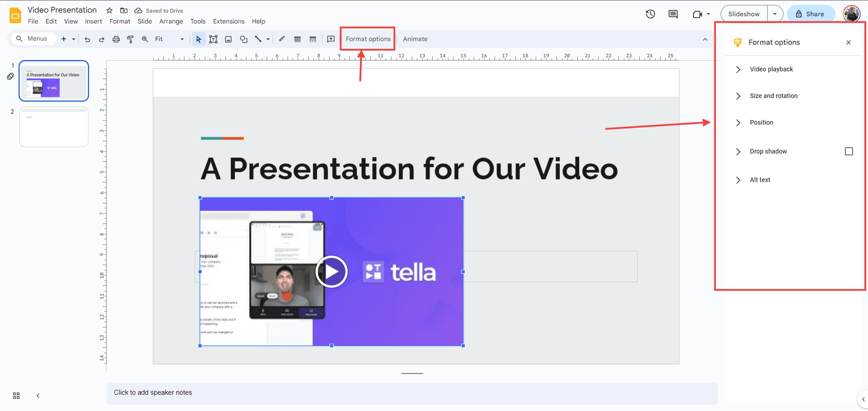Collapse the filmstrip panel arrow
This screenshot has height=411, width=868.
click(38, 396)
